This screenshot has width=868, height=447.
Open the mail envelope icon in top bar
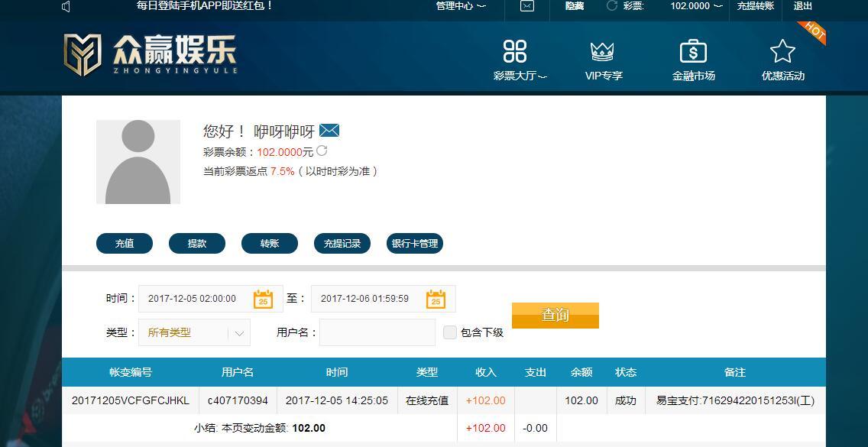tap(527, 6)
